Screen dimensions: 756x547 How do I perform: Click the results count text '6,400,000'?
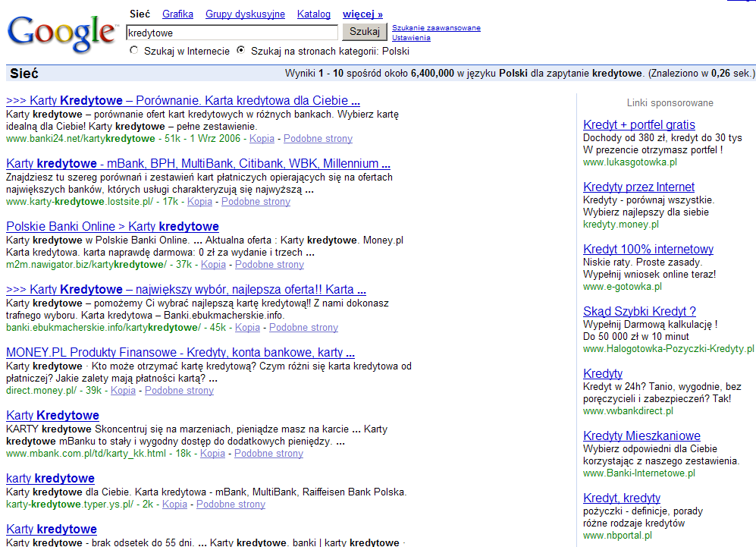432,74
